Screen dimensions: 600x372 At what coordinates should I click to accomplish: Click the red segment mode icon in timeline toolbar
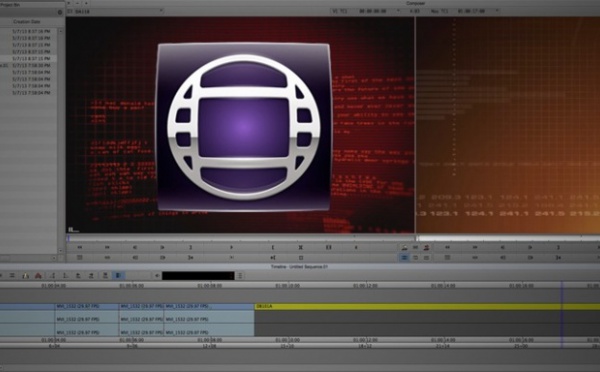click(38, 276)
